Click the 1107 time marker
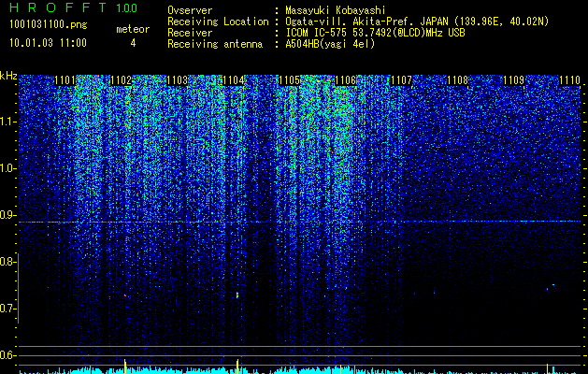The height and width of the screenshot is (374, 588). tap(401, 80)
